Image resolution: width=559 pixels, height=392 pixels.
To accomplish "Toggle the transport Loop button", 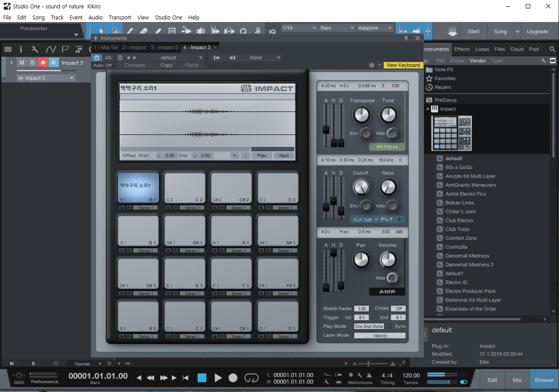I will 251,378.
